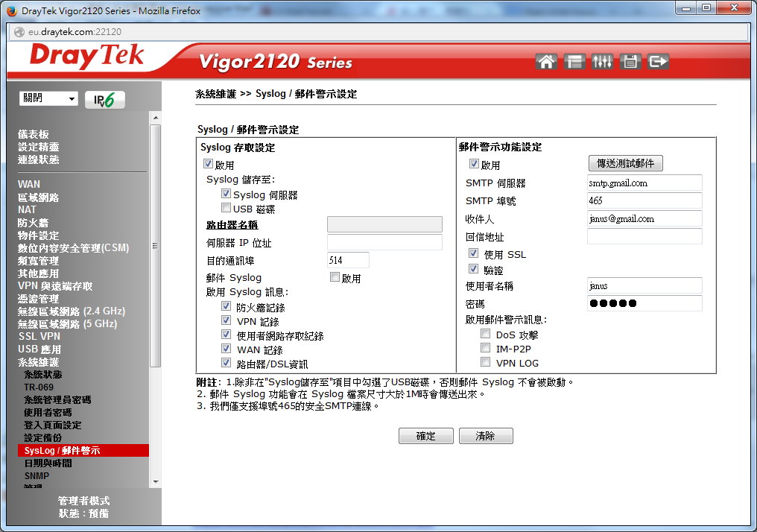Click 傳送測試郵件 button

(x=626, y=163)
